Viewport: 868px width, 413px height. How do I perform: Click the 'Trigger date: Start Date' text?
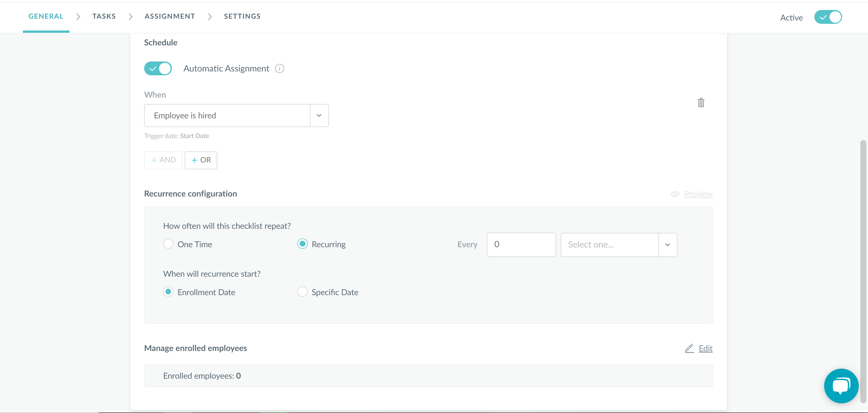coord(176,136)
